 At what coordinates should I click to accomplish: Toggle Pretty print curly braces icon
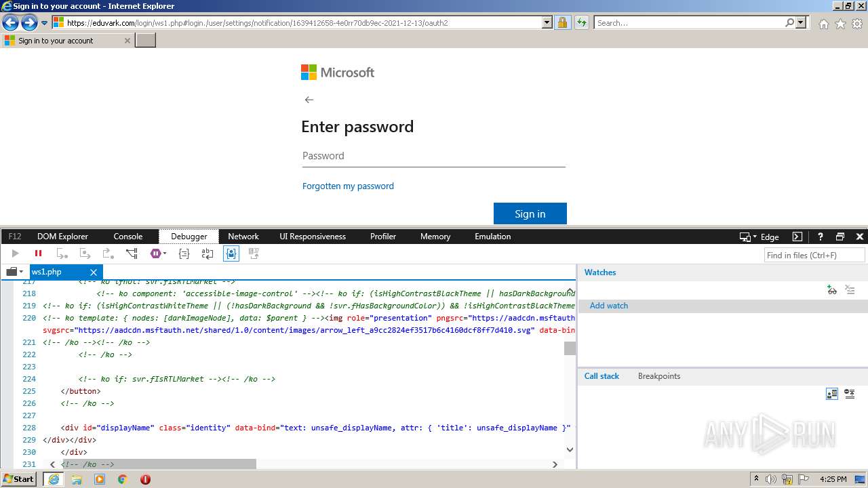point(184,253)
